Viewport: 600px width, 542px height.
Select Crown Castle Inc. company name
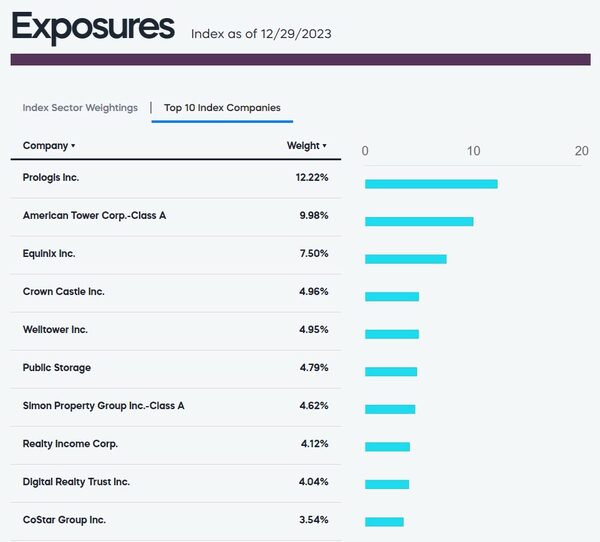pos(64,291)
